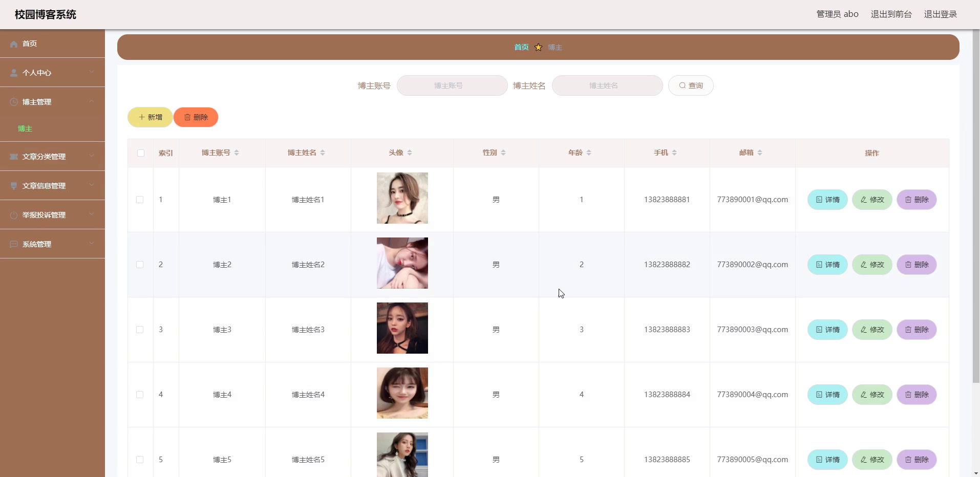Open avatar thumbnail of 博主1
This screenshot has height=477, width=980.
point(402,198)
